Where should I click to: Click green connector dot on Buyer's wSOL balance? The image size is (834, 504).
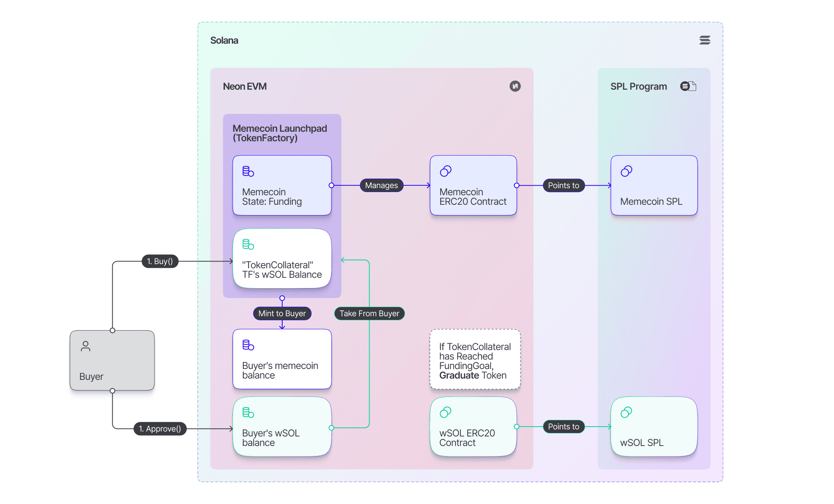tap(331, 428)
